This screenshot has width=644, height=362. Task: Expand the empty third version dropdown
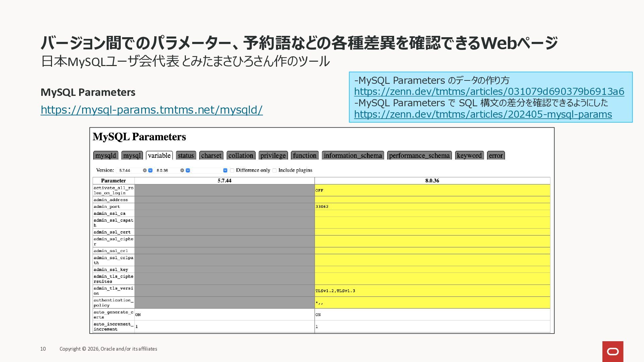[225, 170]
